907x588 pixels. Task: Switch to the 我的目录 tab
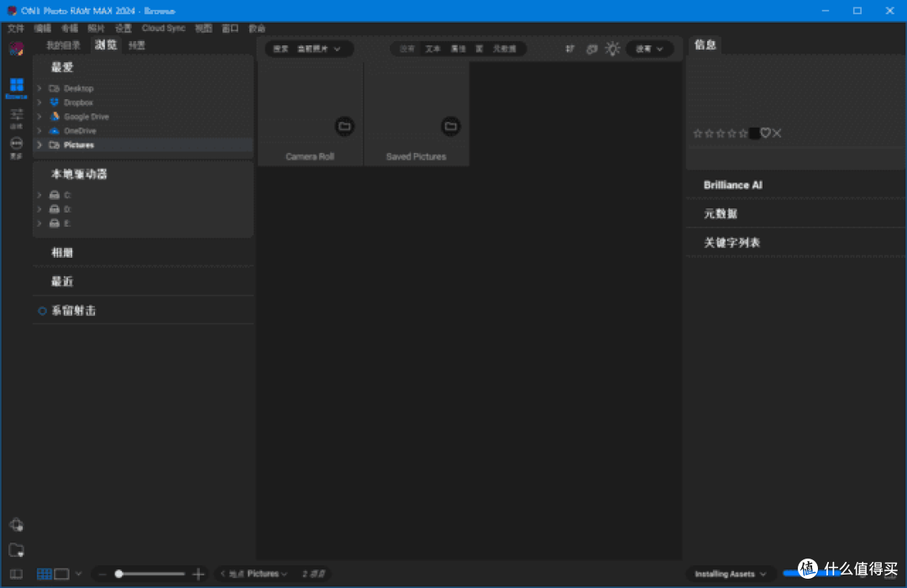click(x=63, y=45)
